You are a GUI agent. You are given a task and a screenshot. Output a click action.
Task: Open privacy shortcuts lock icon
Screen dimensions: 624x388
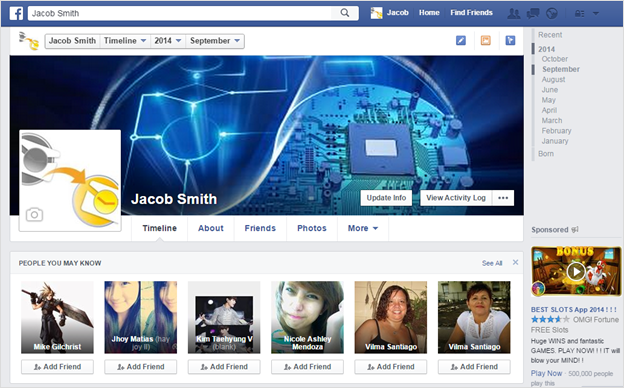pos(579,14)
